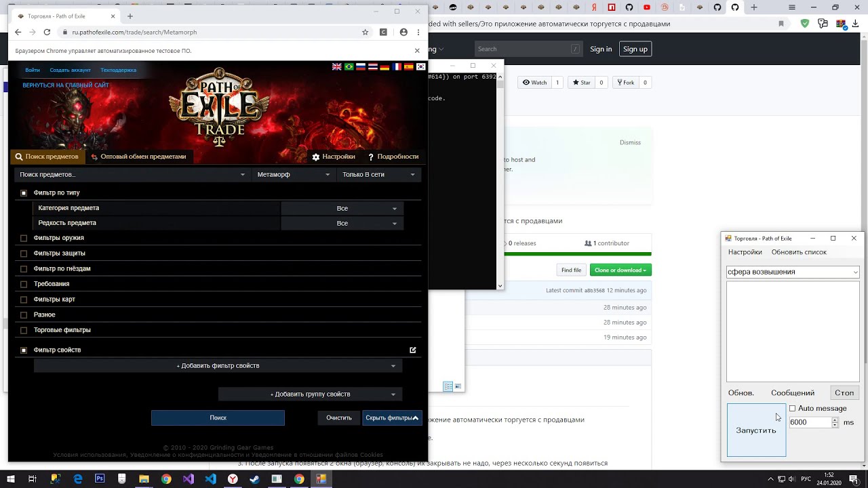This screenshot has height=488, width=868.
Task: Click the Стоп button in the trade tool
Action: click(844, 393)
